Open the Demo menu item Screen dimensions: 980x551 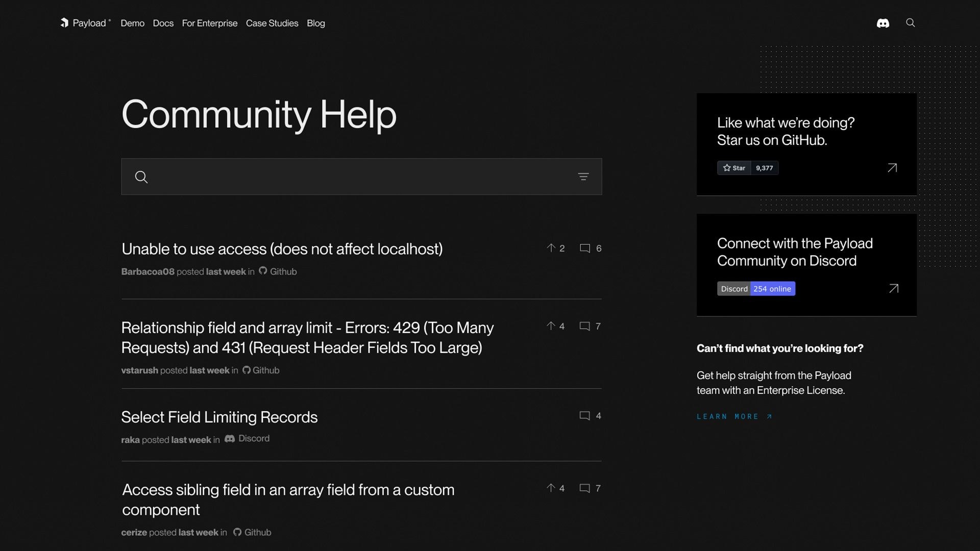click(x=133, y=23)
